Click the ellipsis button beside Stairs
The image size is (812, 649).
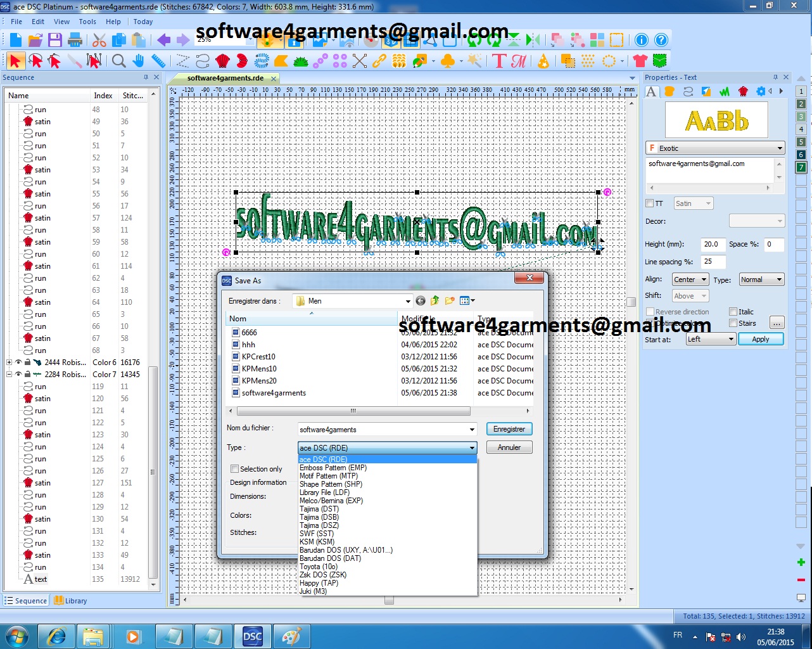click(777, 323)
